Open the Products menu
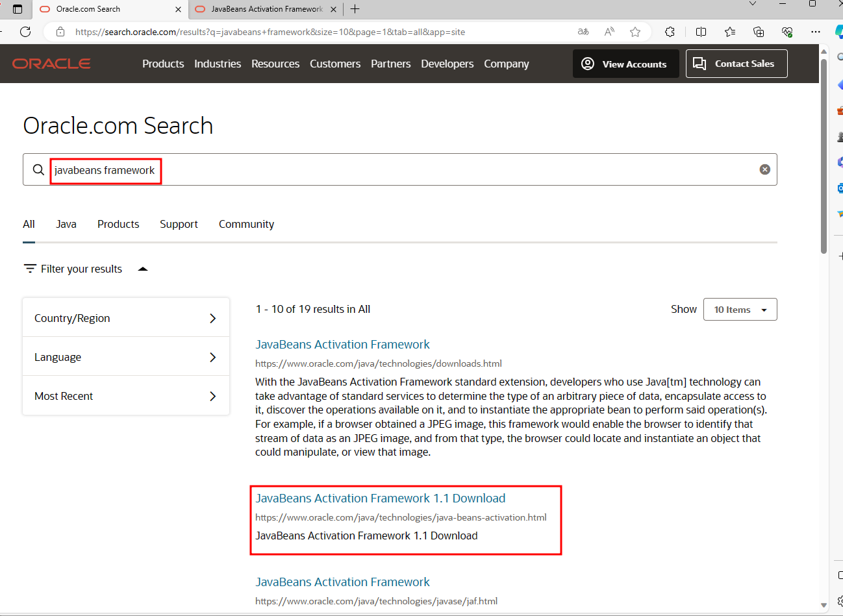This screenshot has height=616, width=843. (x=163, y=64)
